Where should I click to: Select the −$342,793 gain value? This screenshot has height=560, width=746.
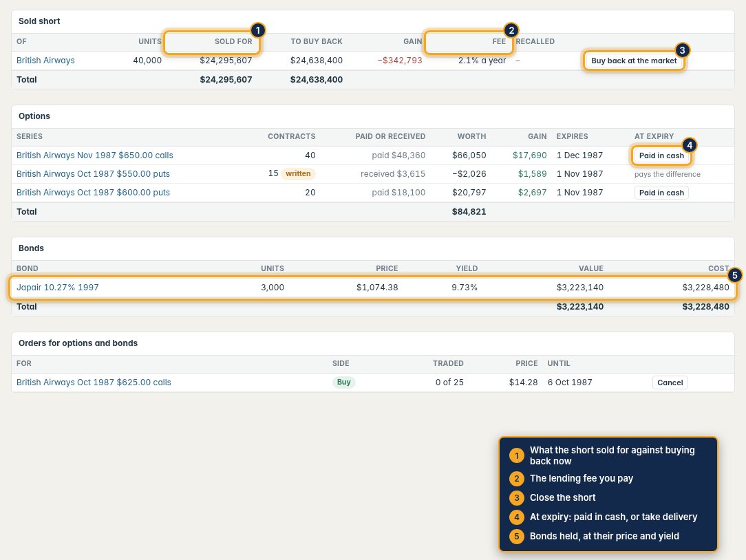[x=400, y=61]
